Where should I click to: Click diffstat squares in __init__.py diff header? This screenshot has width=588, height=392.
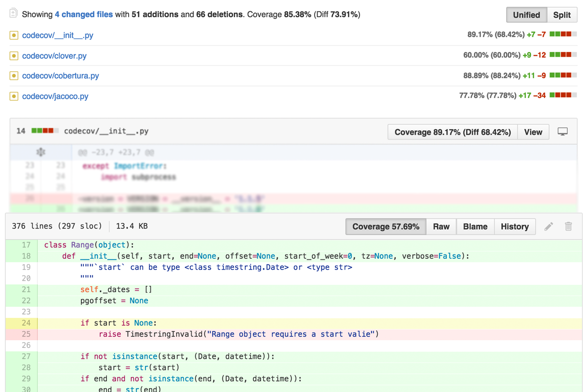45,131
